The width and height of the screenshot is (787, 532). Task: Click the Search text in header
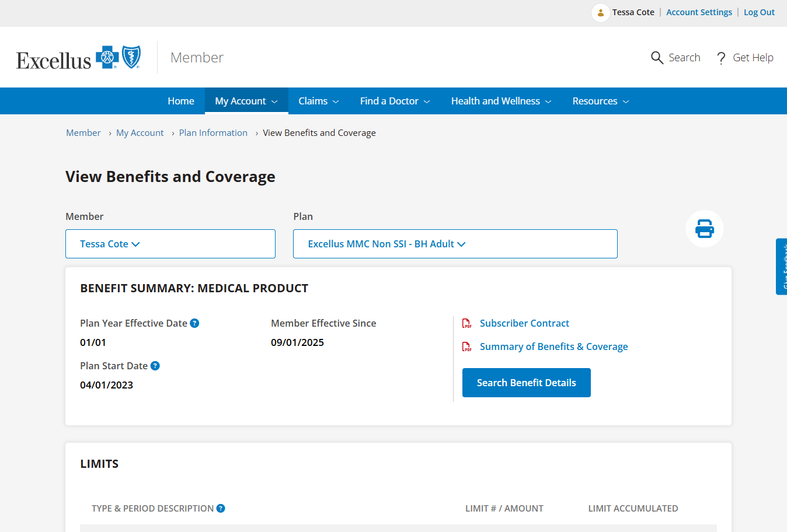(x=684, y=58)
